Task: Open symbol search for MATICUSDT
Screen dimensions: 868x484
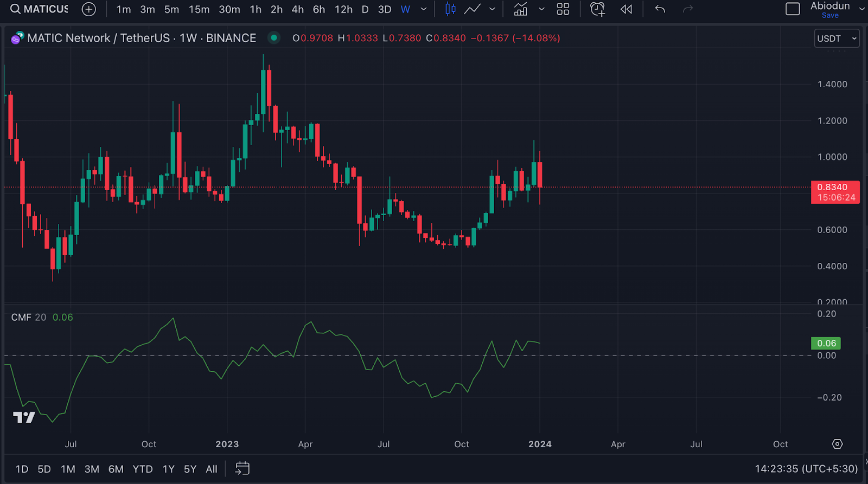Action: pyautogui.click(x=39, y=9)
